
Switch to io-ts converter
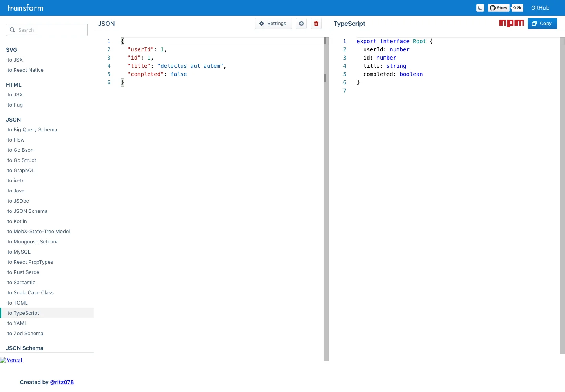47,181
